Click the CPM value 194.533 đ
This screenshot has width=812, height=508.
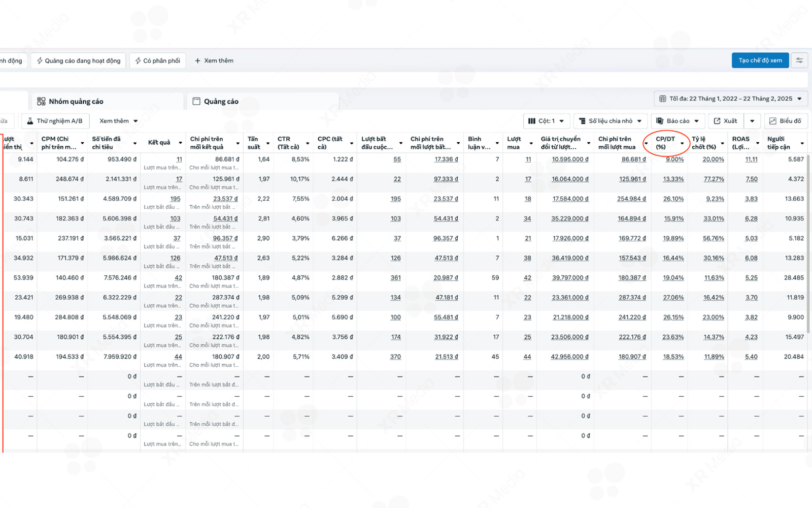pos(70,357)
